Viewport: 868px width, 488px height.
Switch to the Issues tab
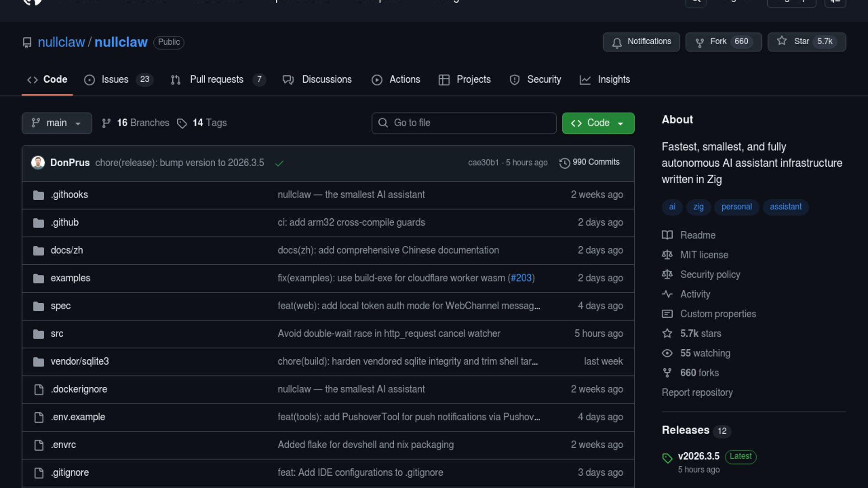click(x=115, y=80)
